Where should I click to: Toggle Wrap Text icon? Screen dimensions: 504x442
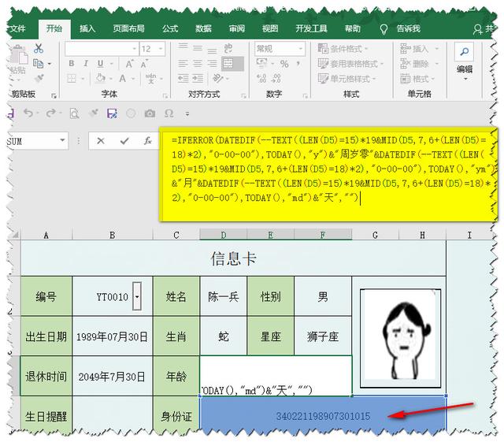[x=228, y=49]
